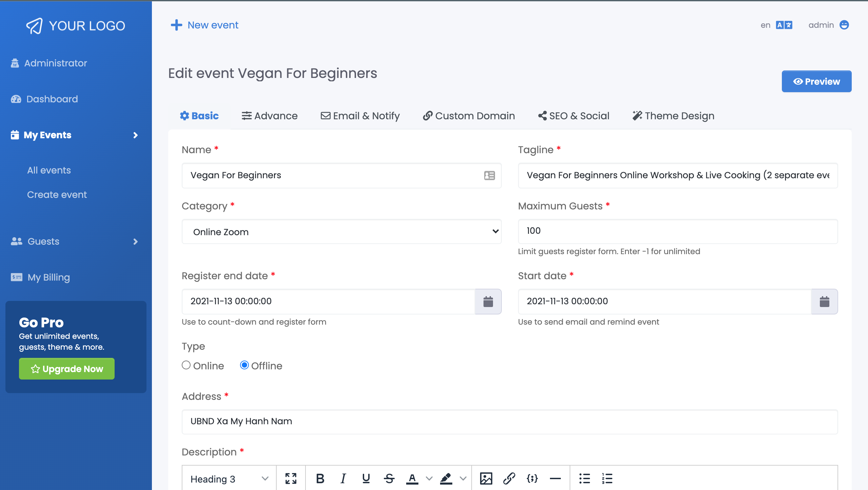The image size is (868, 490).
Task: Insert a hyperlink in the description editor
Action: (x=509, y=479)
